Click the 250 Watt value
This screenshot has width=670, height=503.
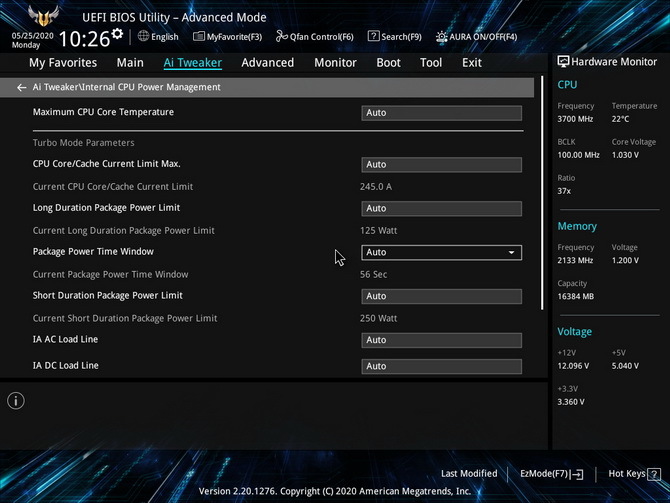[x=379, y=318]
